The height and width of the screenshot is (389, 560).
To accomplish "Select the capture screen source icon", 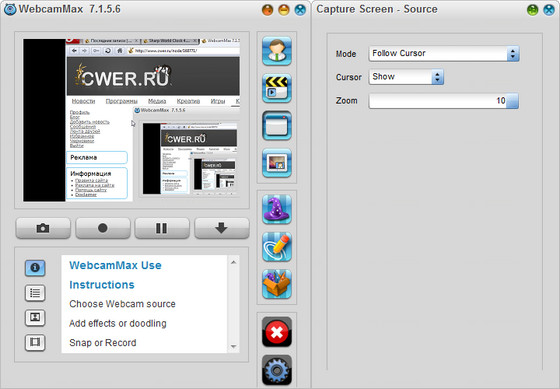I will click(x=277, y=125).
